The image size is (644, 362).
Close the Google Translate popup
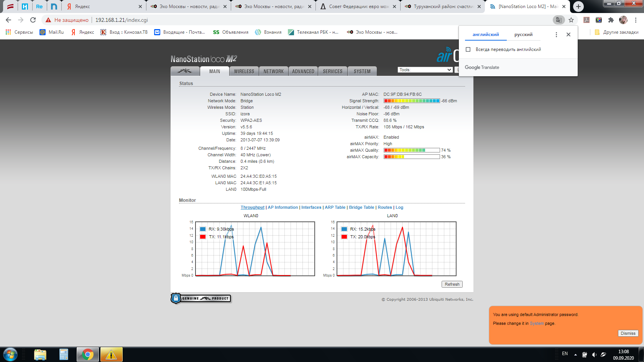568,34
